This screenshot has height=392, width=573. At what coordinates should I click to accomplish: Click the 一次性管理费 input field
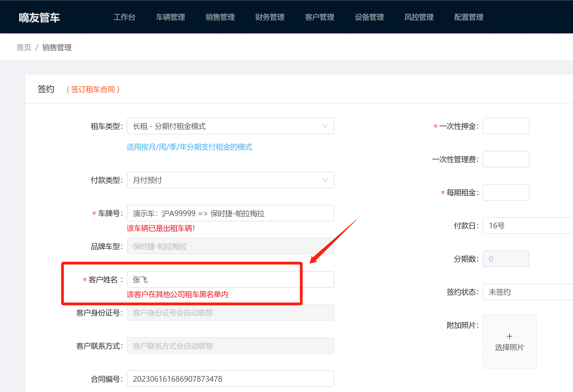[506, 159]
